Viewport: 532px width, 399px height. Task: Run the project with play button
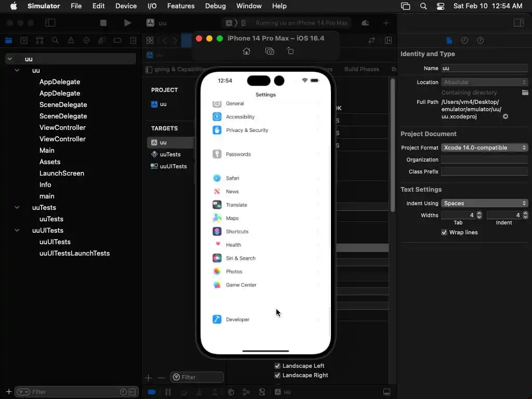128,23
